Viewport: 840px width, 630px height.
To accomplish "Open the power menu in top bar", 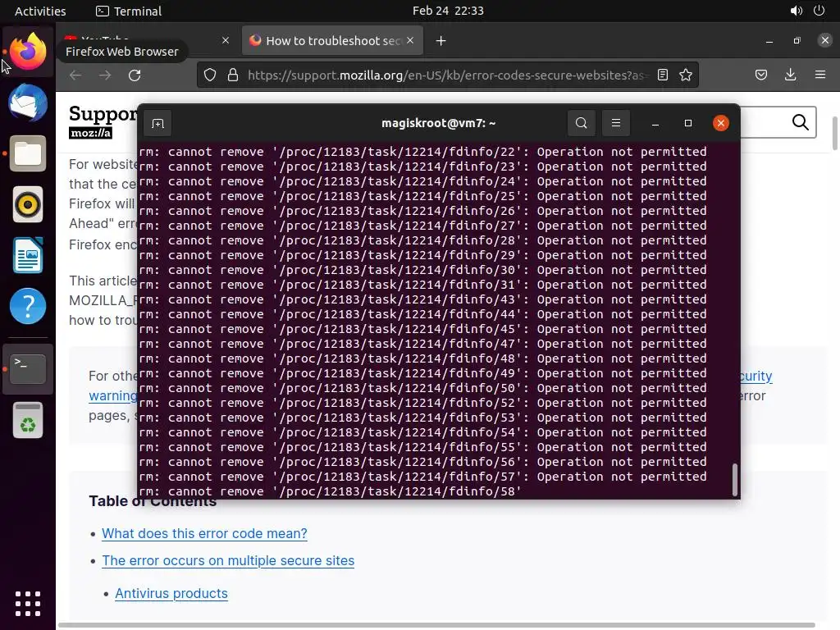I will 819,11.
